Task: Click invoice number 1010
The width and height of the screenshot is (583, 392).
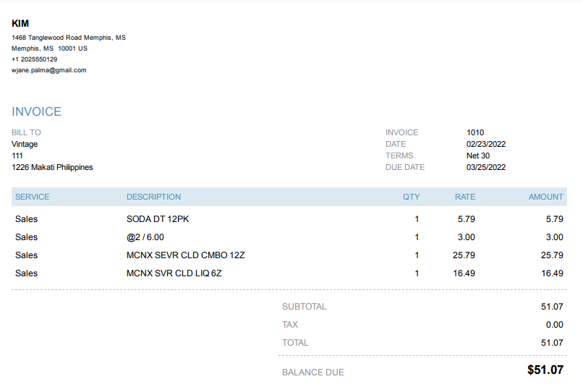Action: [475, 132]
